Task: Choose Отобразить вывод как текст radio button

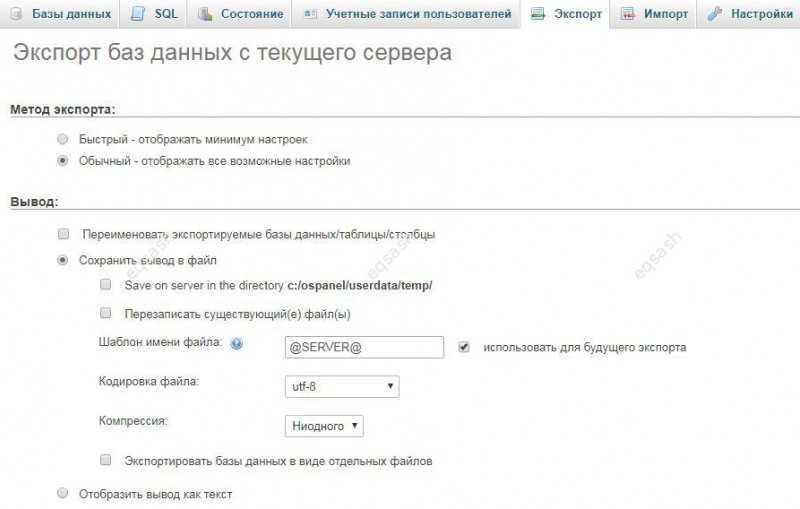Action: pos(62,493)
